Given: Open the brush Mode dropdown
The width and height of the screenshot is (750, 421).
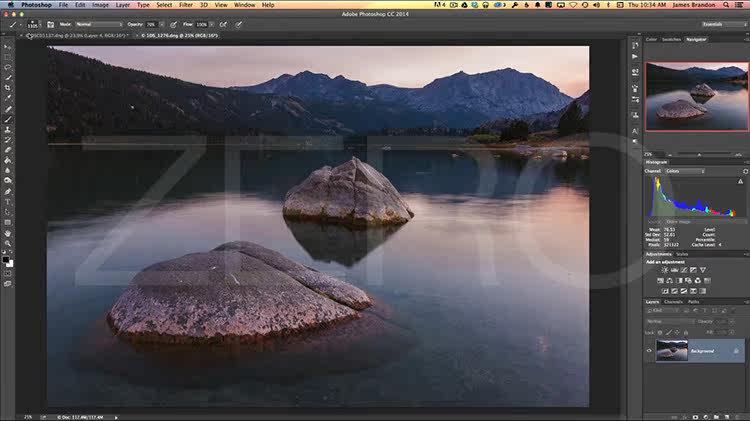Looking at the screenshot, I should point(99,24).
